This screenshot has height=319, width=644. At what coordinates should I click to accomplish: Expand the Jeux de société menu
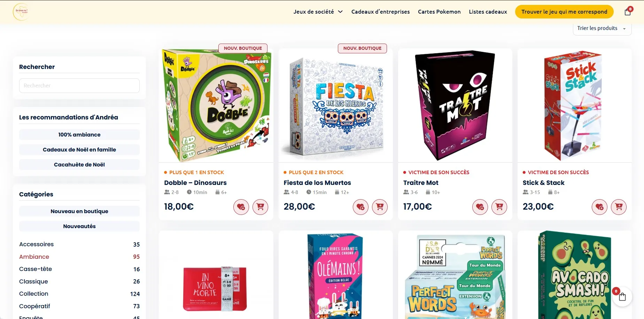(318, 12)
